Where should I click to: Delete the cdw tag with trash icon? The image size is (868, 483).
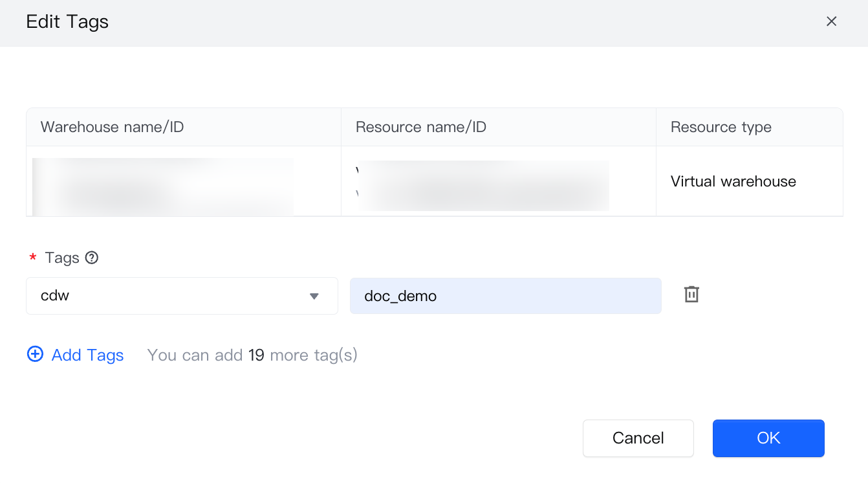point(691,295)
